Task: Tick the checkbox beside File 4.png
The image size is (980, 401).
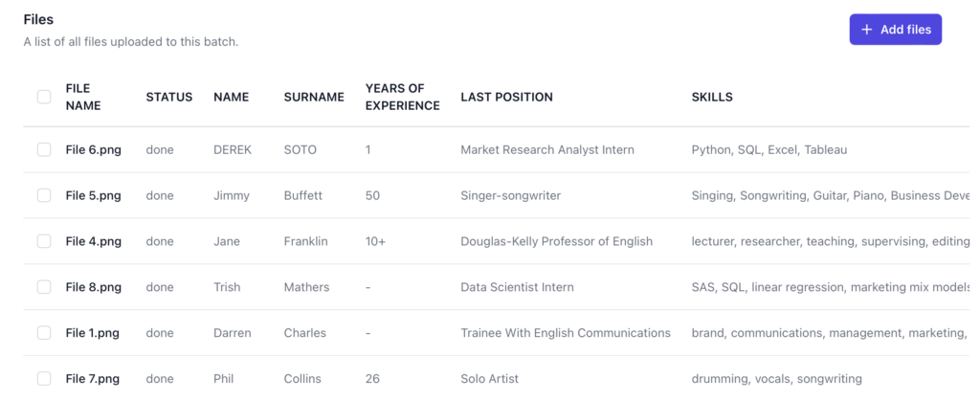Action: pos(44,241)
